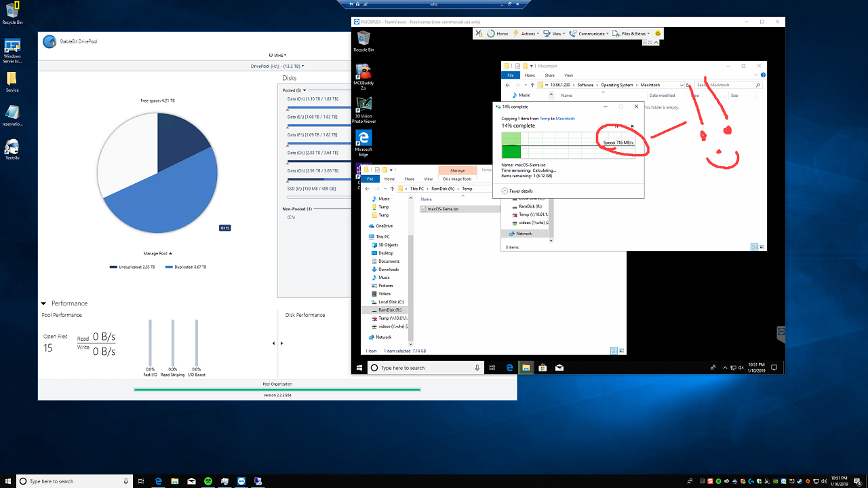
Task: Click the Pool Organization green progress bar
Action: 277,390
